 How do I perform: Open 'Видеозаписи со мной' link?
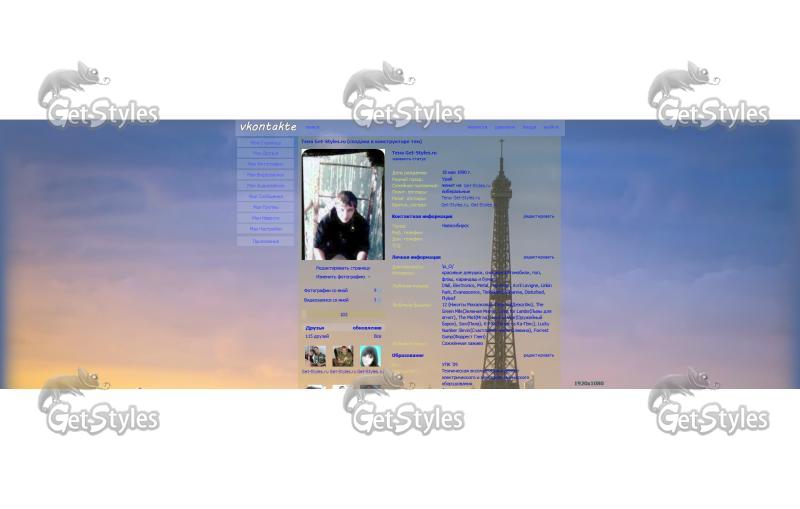tap(327, 300)
